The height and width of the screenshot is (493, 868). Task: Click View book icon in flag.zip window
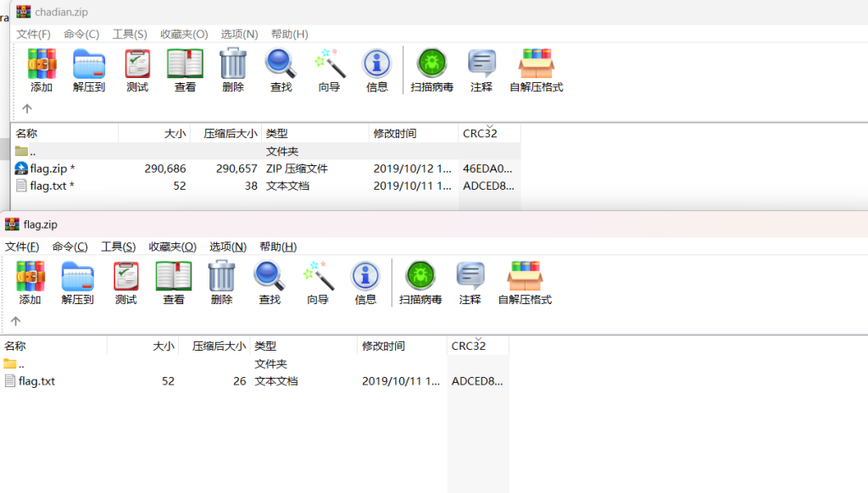coord(174,276)
